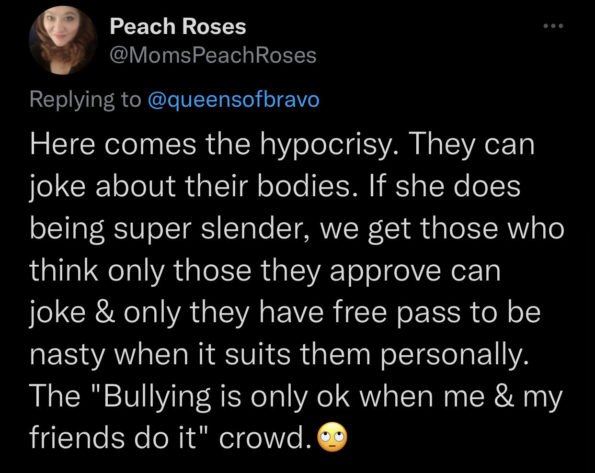Open the @queensofbravo mention link

coord(233,99)
